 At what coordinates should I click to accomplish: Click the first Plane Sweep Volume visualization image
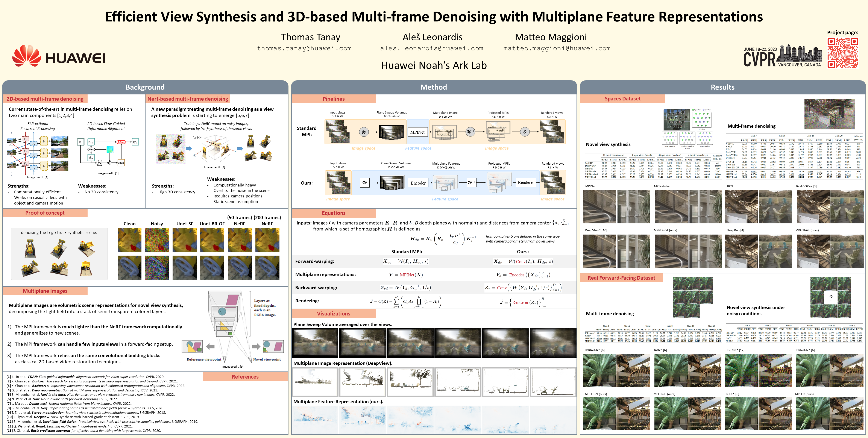click(315, 343)
